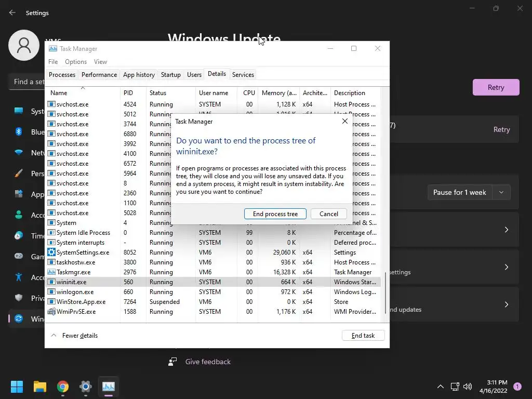
Task: Close the wininit.exe confirmation dialog
Action: (345, 121)
